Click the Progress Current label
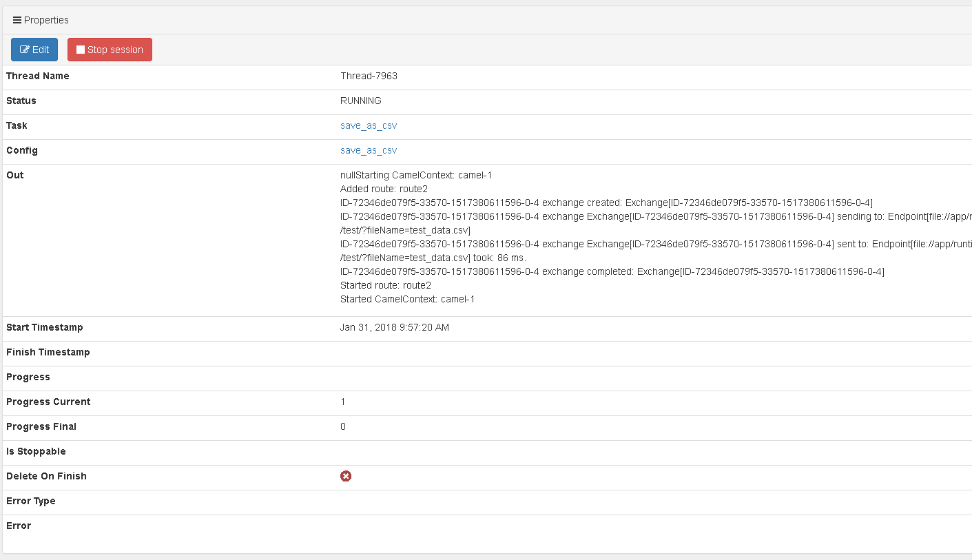The image size is (972, 560). [x=48, y=402]
